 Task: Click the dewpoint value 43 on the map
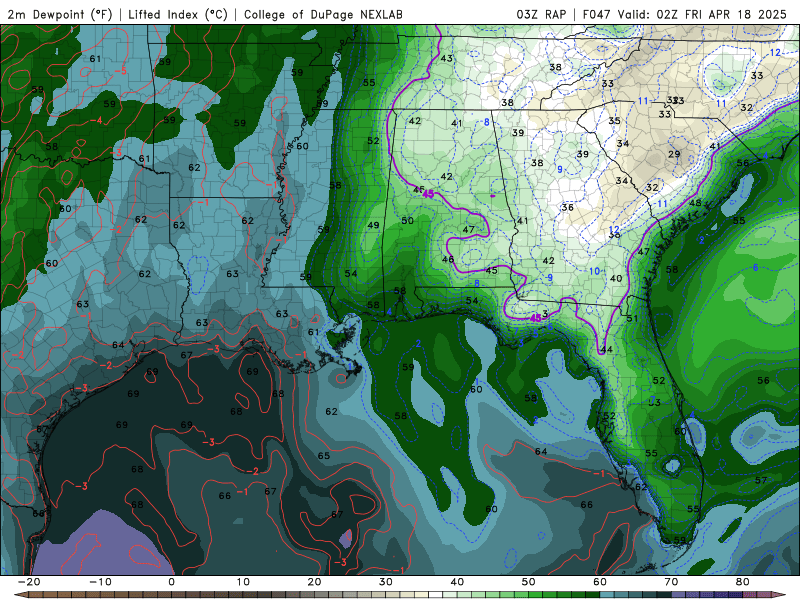pos(446,58)
